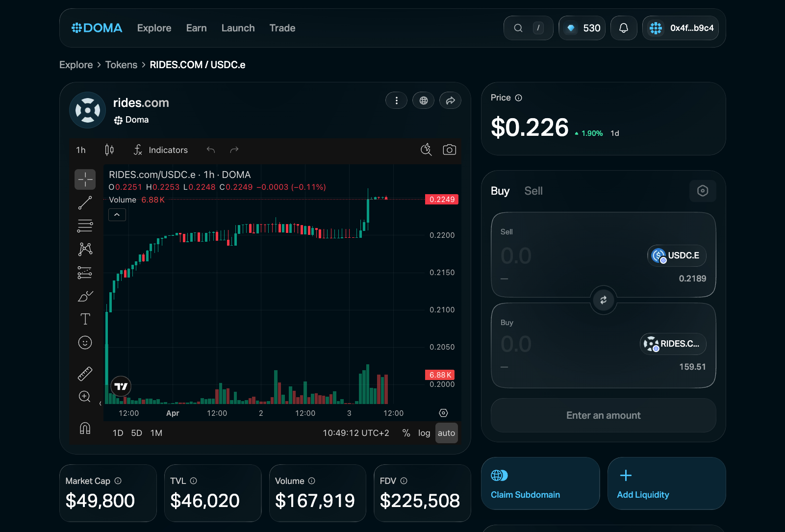Screen dimensions: 785x532
Task: Collapse the chart legend
Action: tap(117, 215)
